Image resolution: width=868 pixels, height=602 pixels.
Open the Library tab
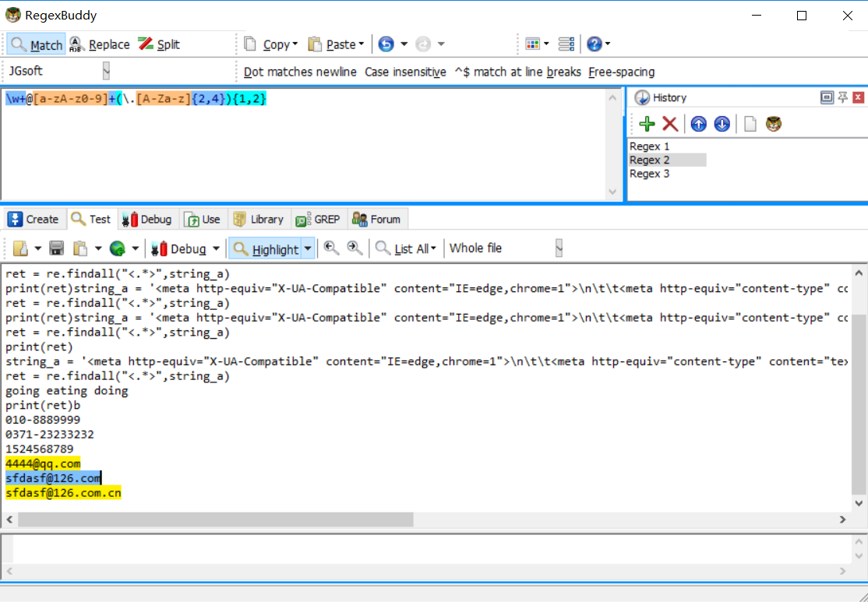(x=259, y=219)
